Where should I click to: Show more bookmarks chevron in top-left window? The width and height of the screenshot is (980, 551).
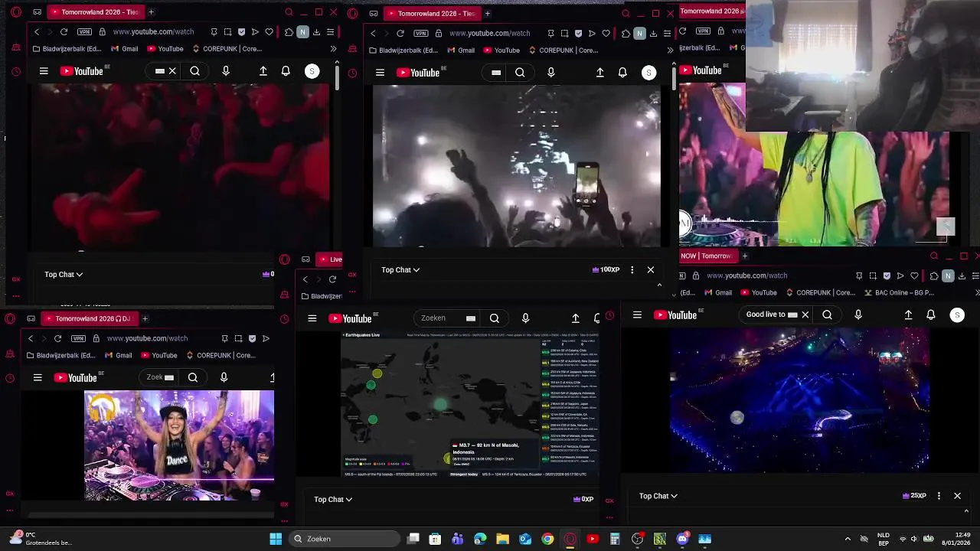point(333,49)
